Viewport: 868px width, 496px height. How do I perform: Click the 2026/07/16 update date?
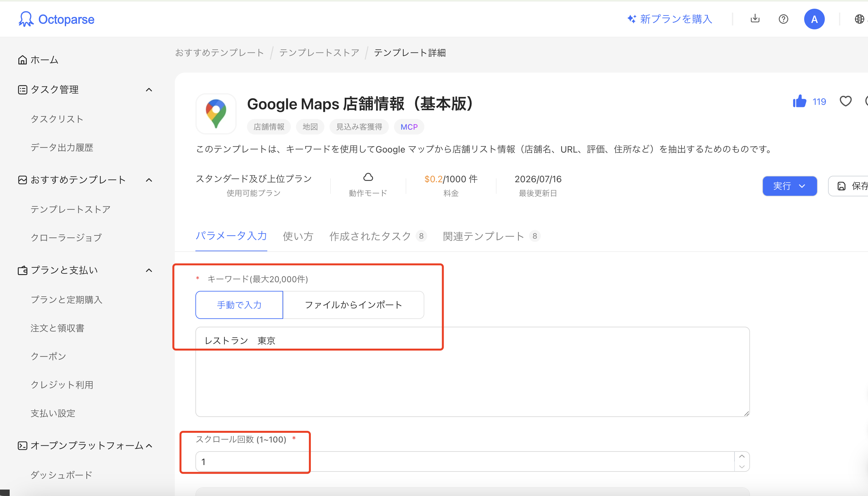538,179
